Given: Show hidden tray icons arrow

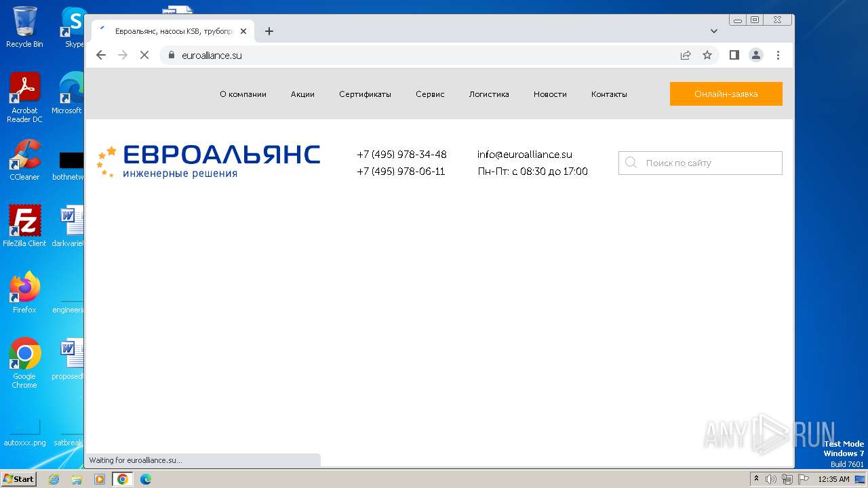Looking at the screenshot, I should [x=756, y=479].
